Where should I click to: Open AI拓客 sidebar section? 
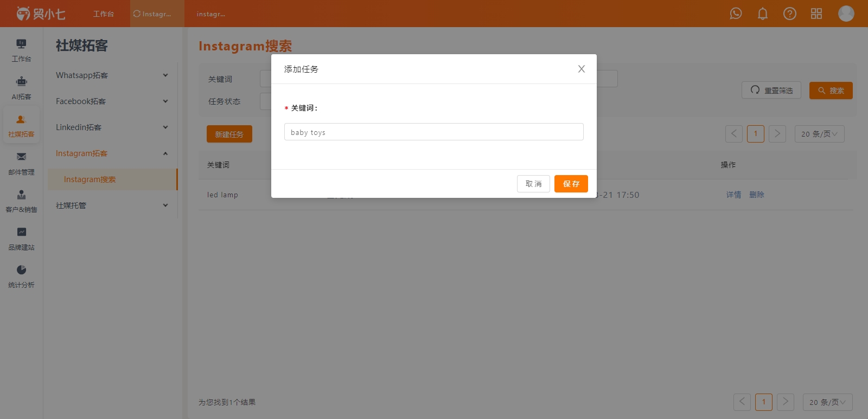point(21,88)
